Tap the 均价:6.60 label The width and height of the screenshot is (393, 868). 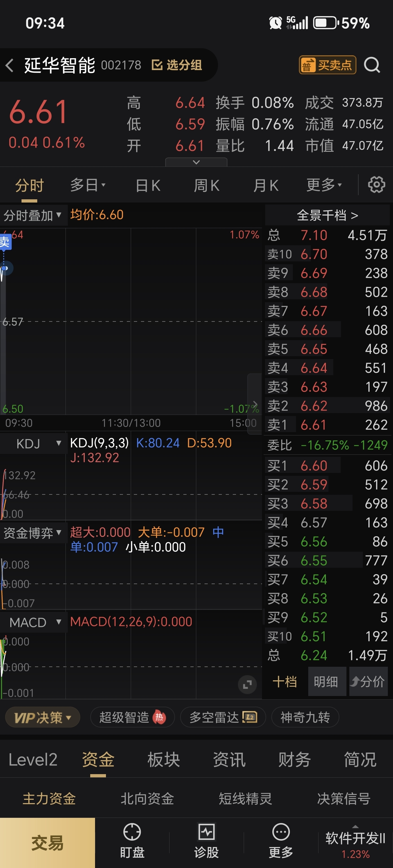coord(97,215)
